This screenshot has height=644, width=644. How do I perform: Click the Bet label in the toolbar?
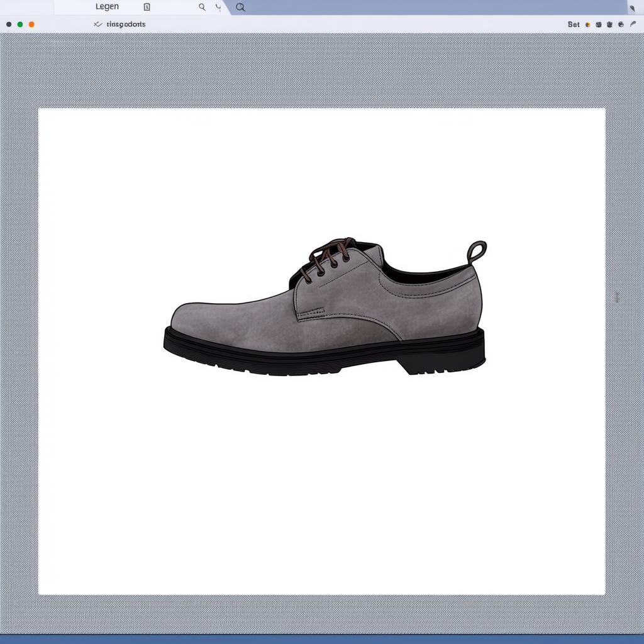pyautogui.click(x=574, y=25)
